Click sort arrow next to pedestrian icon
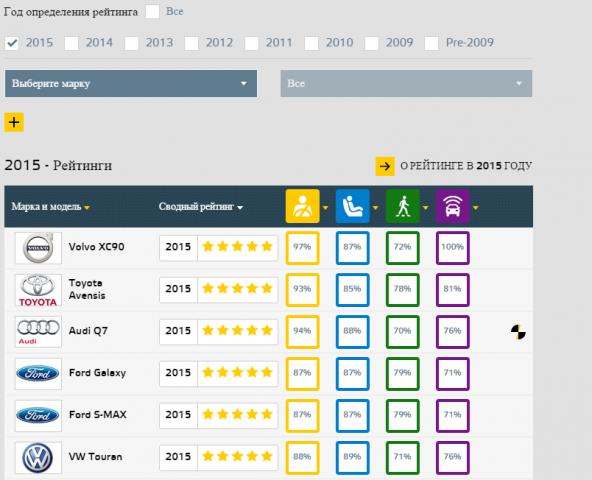The width and height of the screenshot is (592, 480). (426, 207)
